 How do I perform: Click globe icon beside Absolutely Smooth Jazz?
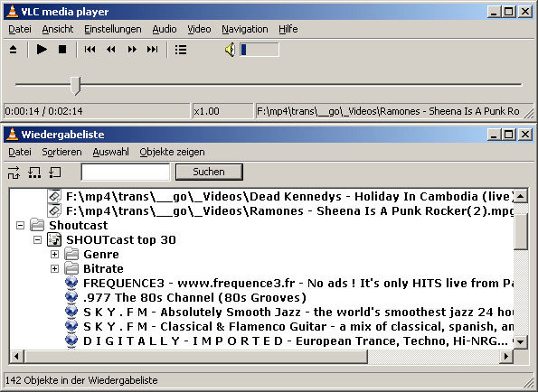(x=71, y=312)
